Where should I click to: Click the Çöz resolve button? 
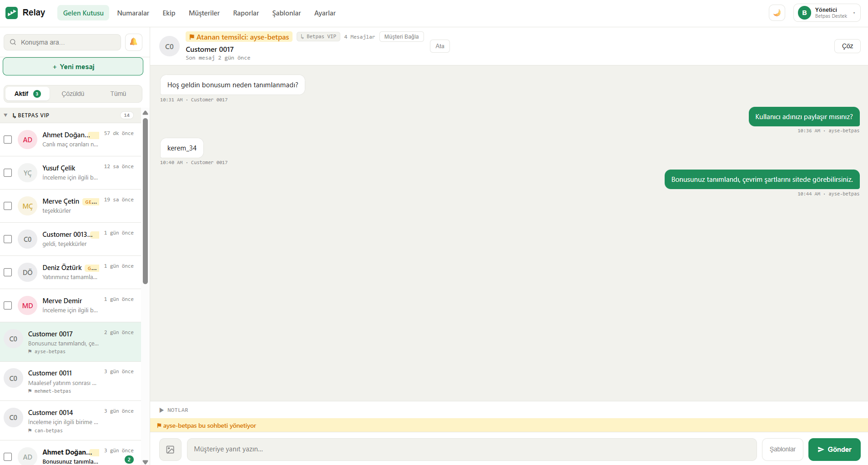(x=848, y=46)
